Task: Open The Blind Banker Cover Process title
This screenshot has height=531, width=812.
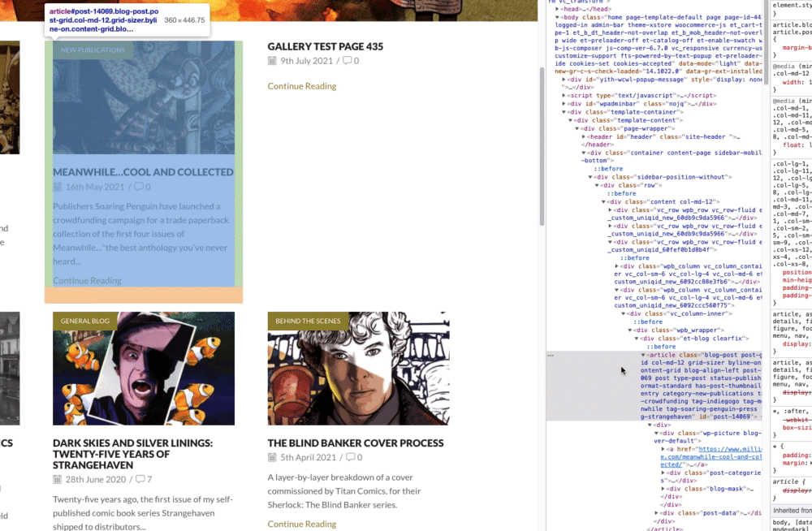Action: 356,443
